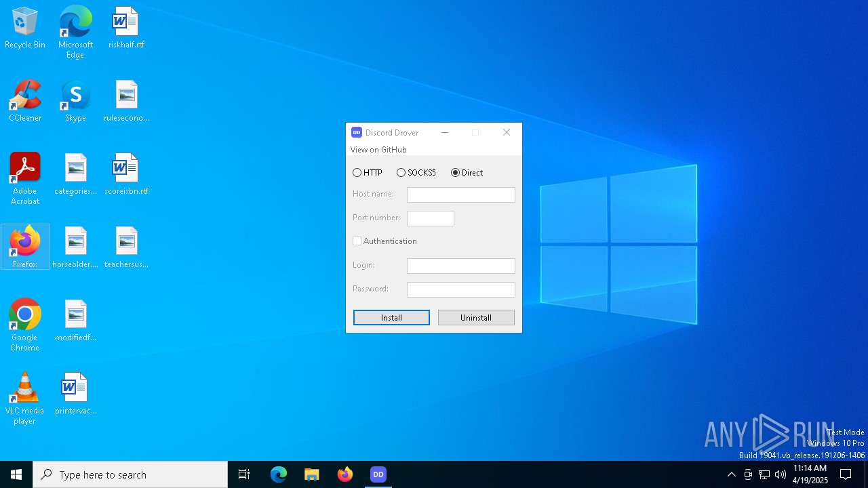
Task: Open Firefox from the taskbar
Action: coord(345,474)
